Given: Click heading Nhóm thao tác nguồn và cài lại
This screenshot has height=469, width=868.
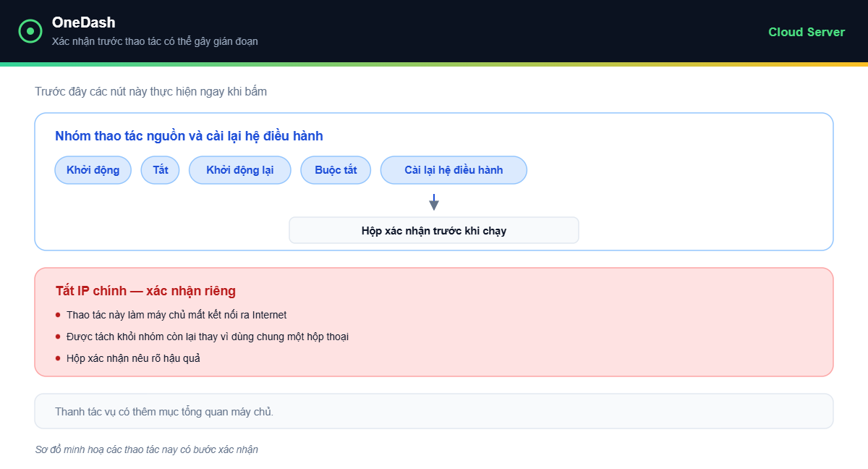Looking at the screenshot, I should [189, 136].
